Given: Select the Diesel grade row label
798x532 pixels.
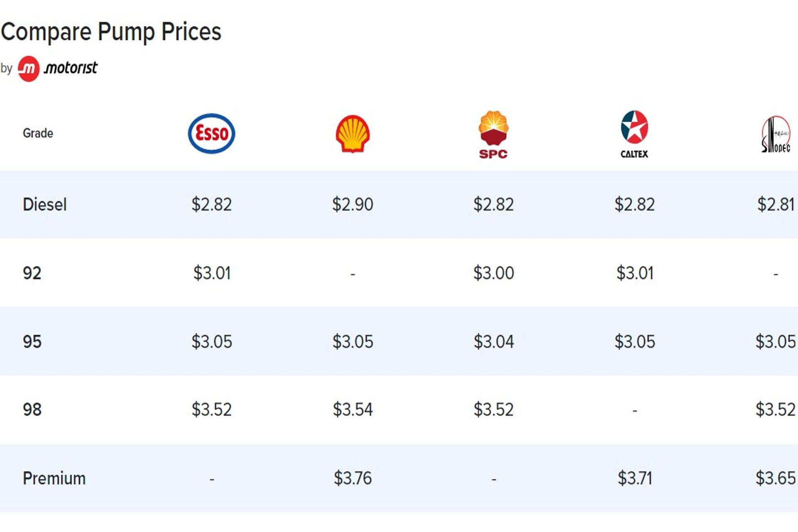Looking at the screenshot, I should [x=44, y=204].
